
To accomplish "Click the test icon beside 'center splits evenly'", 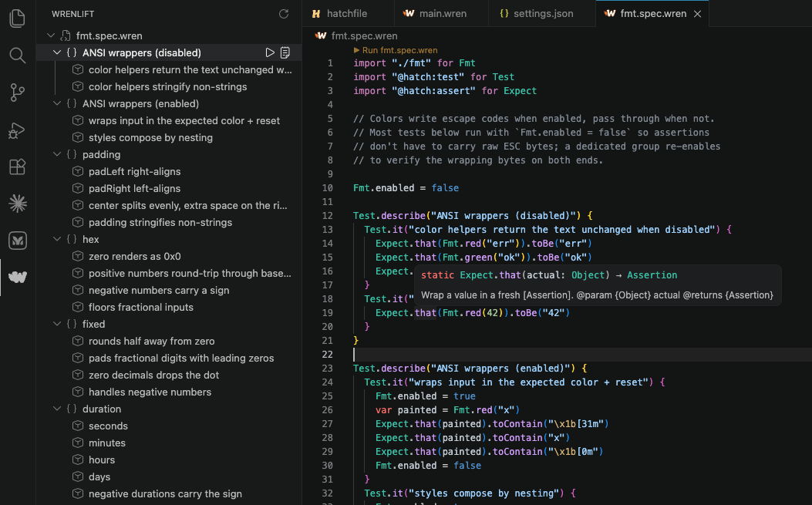I will pos(78,205).
